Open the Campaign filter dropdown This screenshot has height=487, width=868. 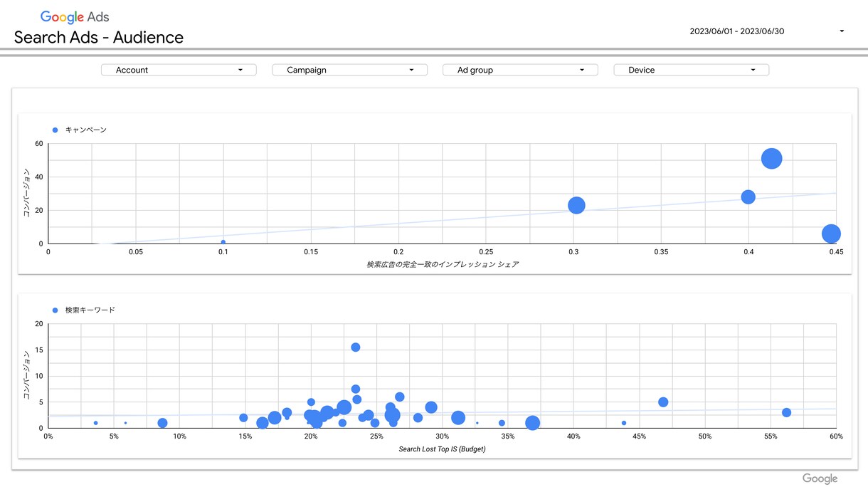coord(350,70)
